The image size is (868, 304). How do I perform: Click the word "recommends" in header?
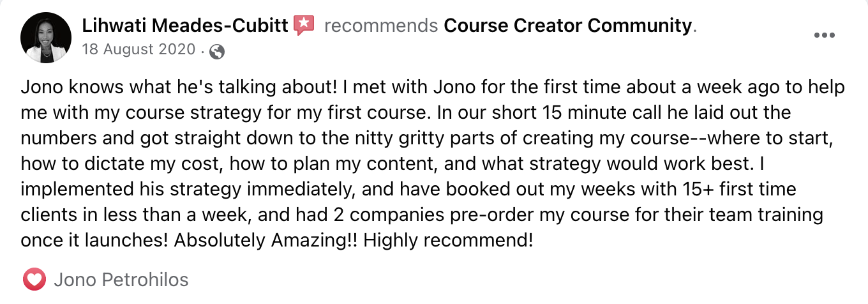(x=381, y=26)
